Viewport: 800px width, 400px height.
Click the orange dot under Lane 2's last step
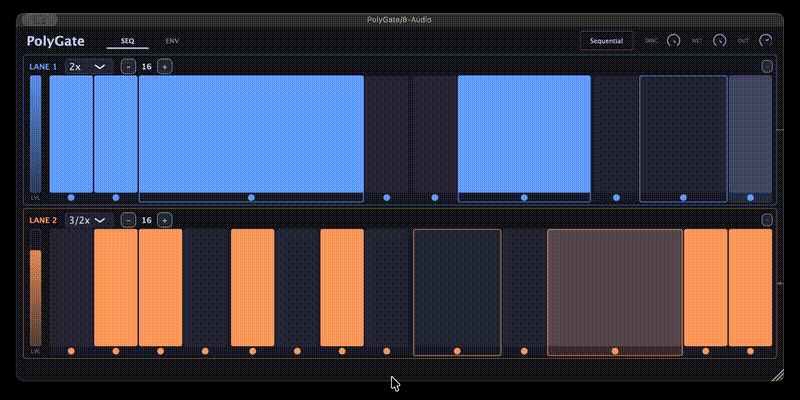pos(750,351)
